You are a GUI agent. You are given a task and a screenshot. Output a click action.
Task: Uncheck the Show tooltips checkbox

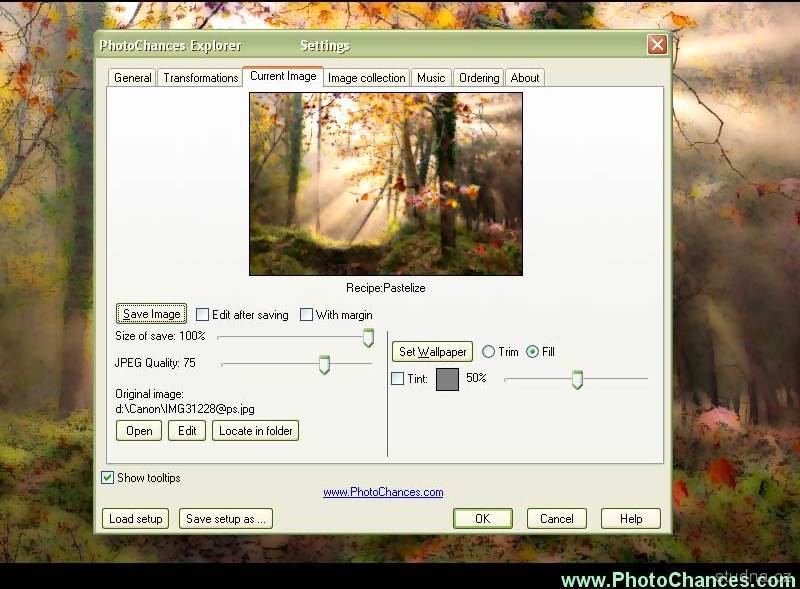(107, 478)
